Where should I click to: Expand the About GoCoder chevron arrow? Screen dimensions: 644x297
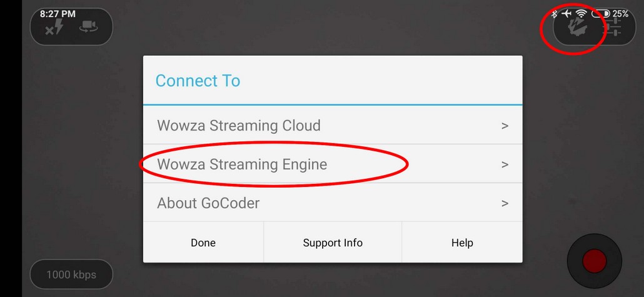(505, 203)
